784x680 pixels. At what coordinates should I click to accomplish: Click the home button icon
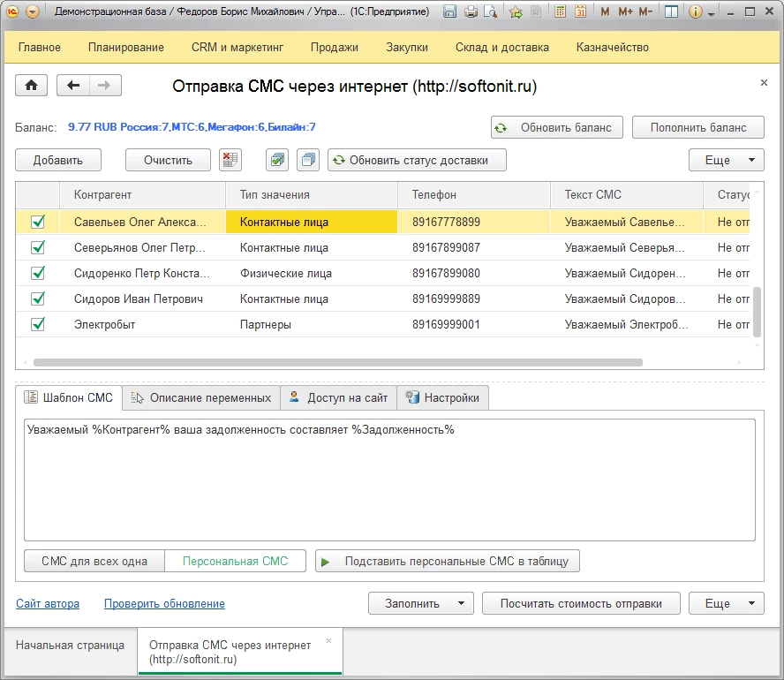pyautogui.click(x=32, y=86)
